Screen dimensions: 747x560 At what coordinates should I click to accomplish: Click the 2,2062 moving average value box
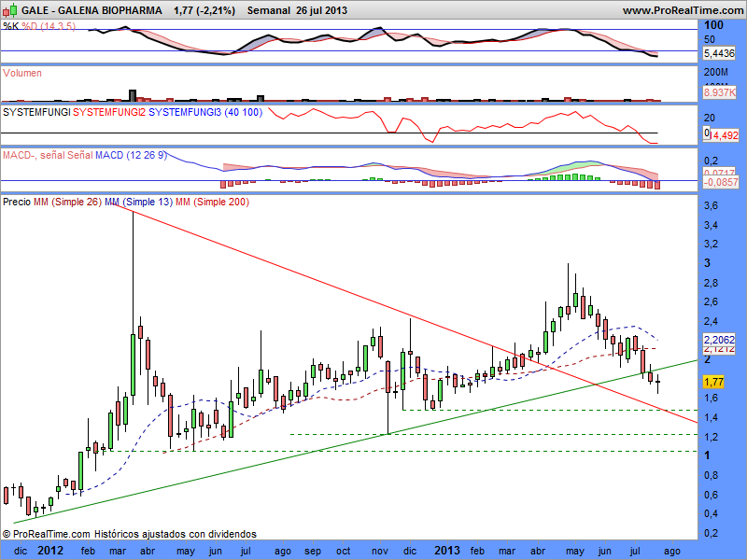click(x=719, y=340)
